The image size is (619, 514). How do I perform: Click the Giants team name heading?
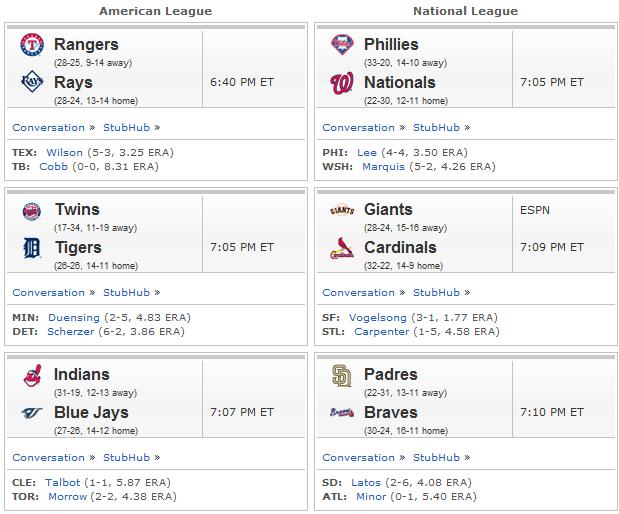point(388,209)
